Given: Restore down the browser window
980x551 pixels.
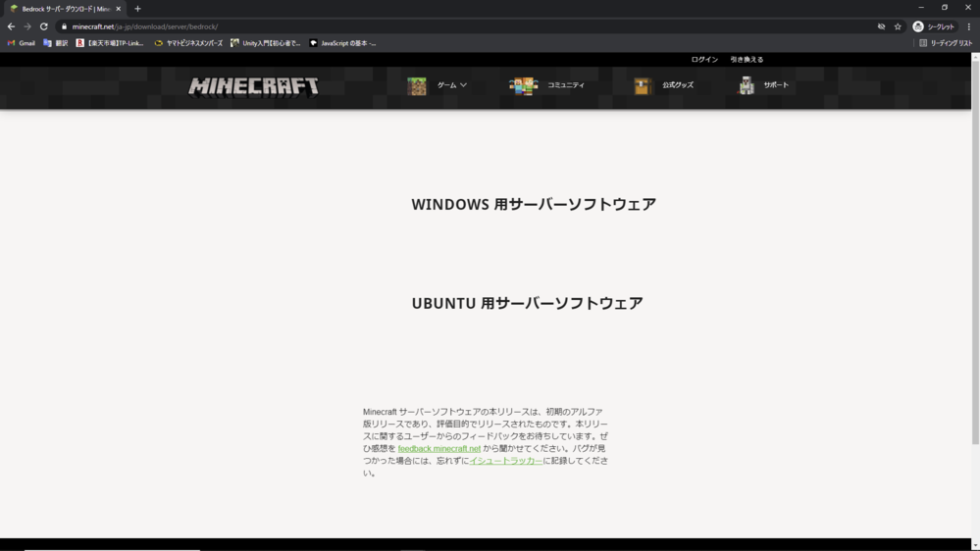Looking at the screenshot, I should 945,8.
